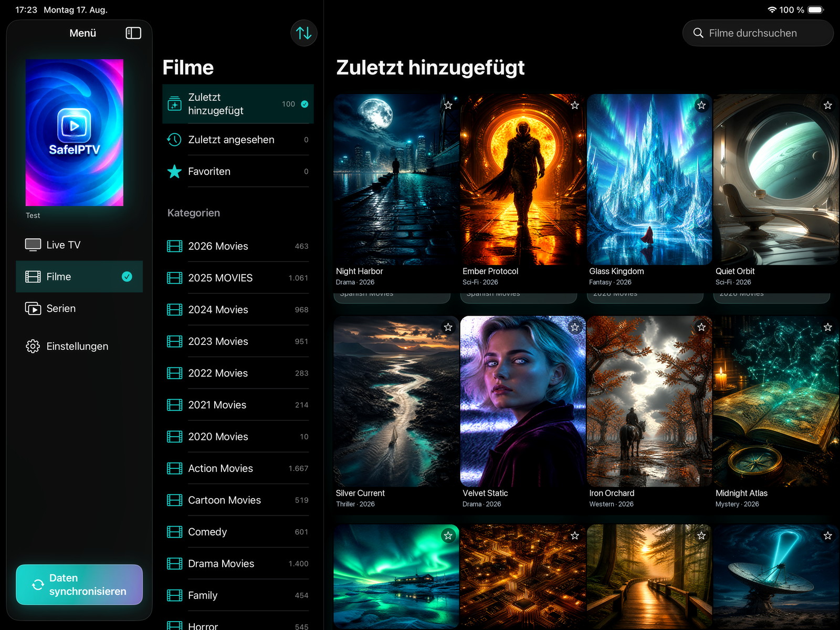Open the Comedy category

[x=238, y=532]
